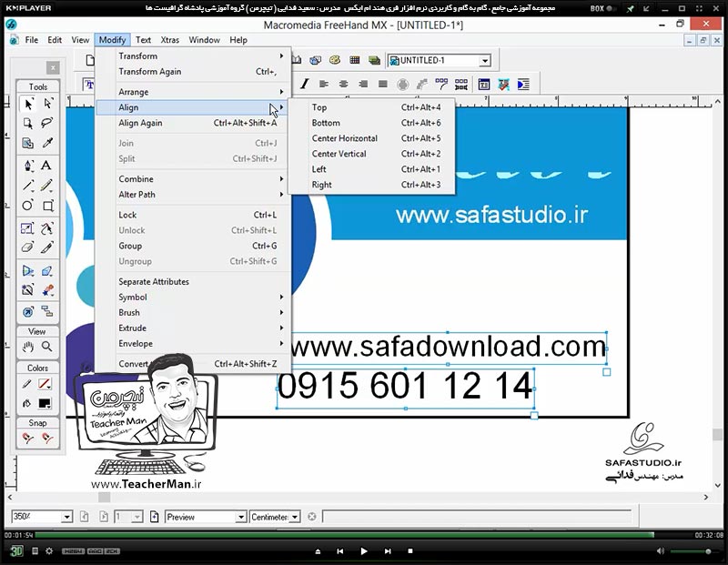Open the black Fill color swatch
This screenshot has width=728, height=565.
click(45, 403)
